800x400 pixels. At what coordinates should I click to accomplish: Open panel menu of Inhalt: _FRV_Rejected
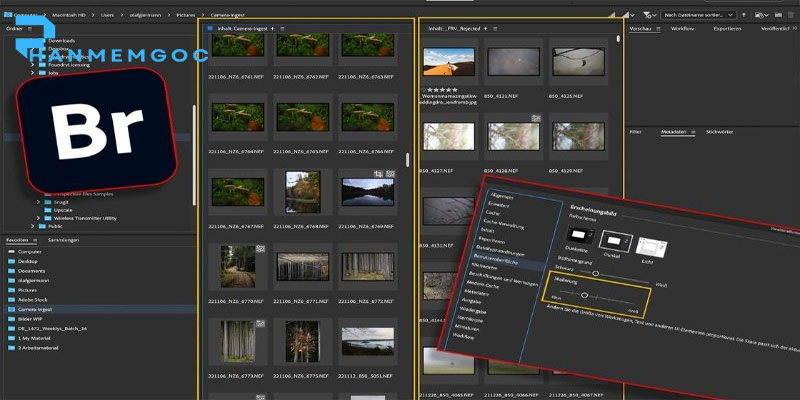(495, 29)
